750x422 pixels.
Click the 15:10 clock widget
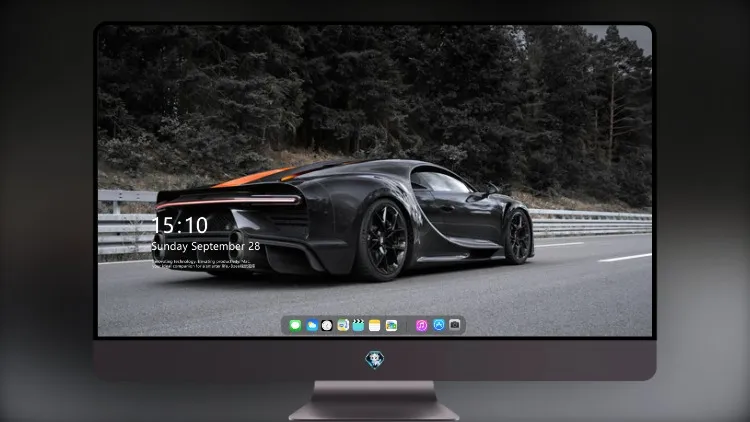(180, 225)
